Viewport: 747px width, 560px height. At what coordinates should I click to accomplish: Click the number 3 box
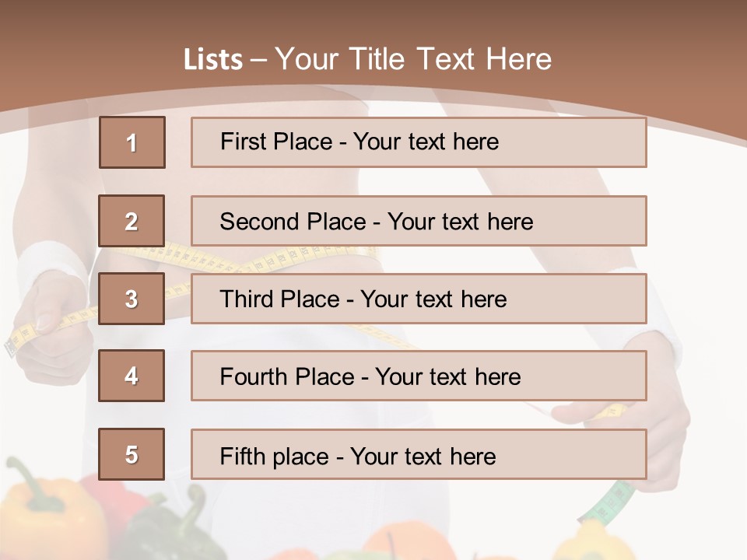point(132,299)
